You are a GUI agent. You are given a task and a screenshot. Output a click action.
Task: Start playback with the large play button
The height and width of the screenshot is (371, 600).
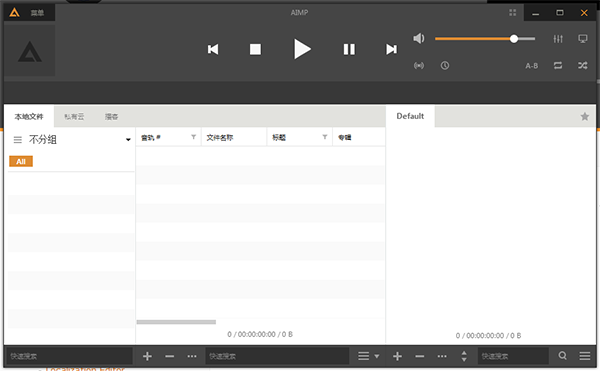coord(302,49)
